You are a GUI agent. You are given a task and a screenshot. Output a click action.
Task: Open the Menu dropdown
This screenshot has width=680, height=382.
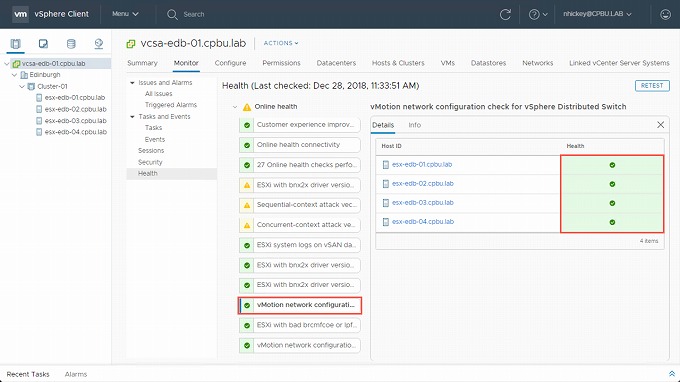click(x=125, y=14)
